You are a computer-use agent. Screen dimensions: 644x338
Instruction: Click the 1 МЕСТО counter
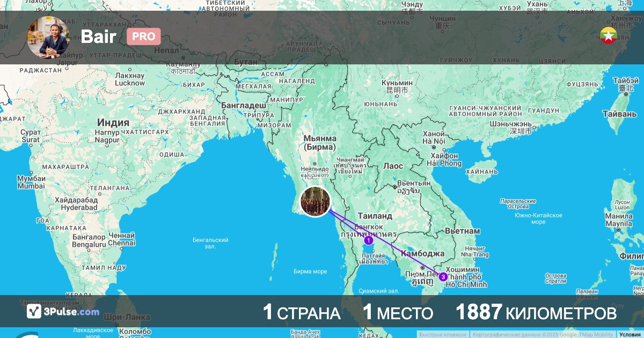tap(398, 313)
